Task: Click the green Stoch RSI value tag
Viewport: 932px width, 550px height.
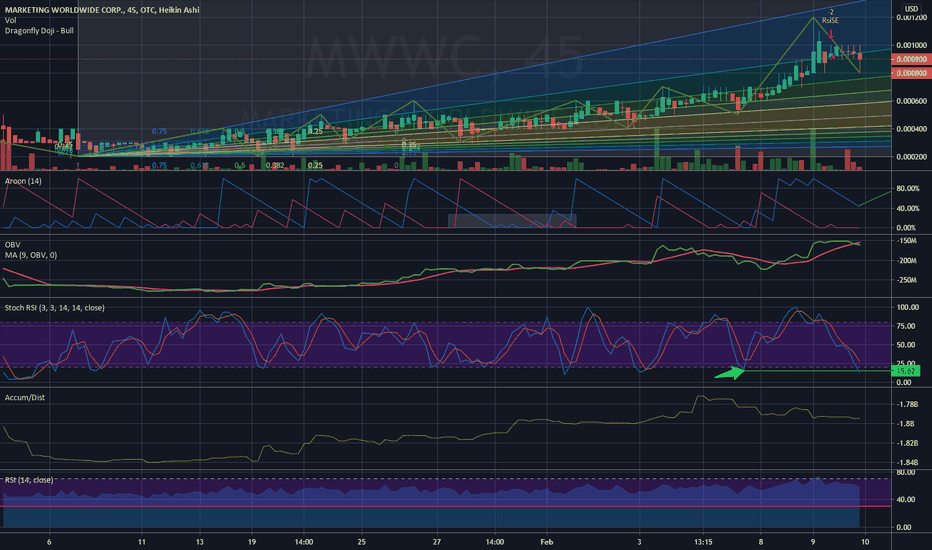Action: 906,371
